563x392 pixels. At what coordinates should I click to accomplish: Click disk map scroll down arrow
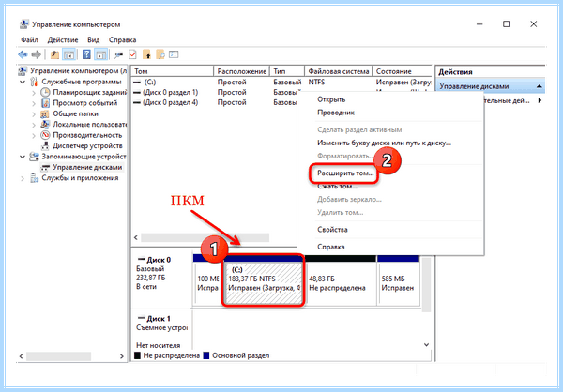pyautogui.click(x=427, y=344)
